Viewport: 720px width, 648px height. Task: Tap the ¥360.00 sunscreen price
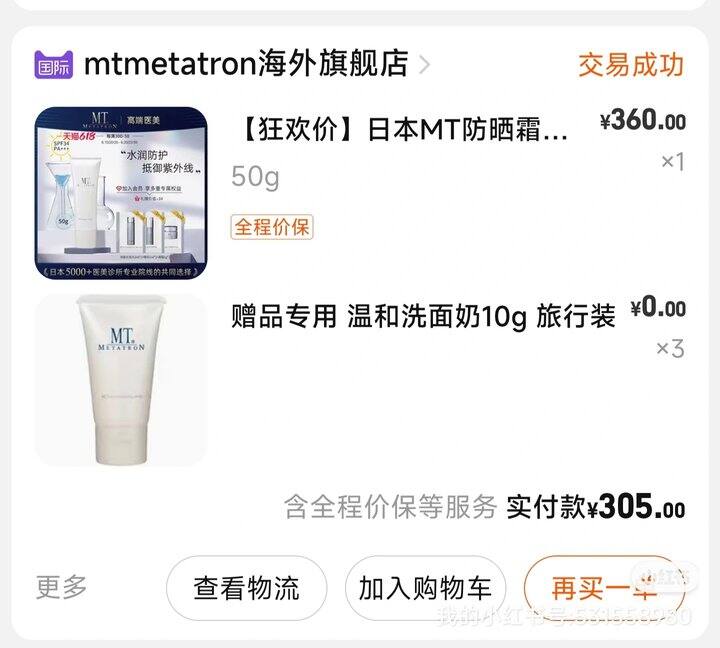pyautogui.click(x=643, y=121)
